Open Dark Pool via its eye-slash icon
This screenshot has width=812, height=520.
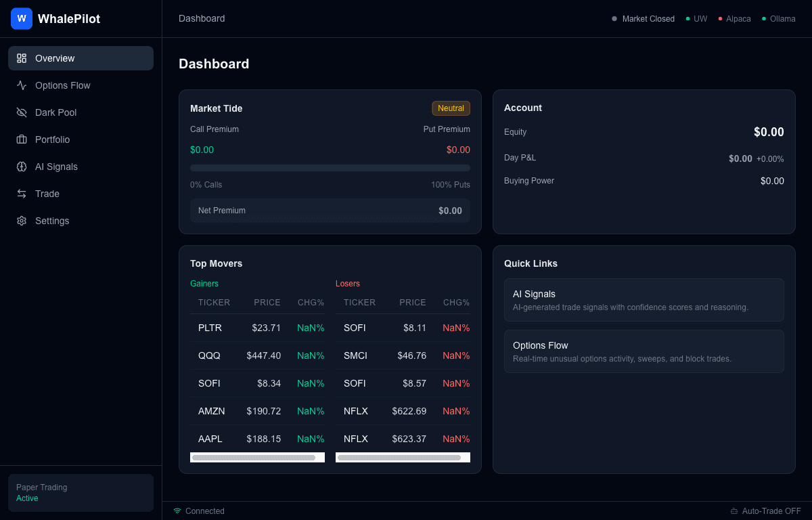21,112
